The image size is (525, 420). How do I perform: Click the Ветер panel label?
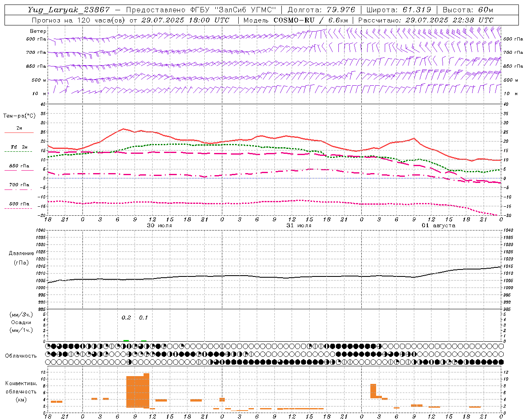(38, 31)
